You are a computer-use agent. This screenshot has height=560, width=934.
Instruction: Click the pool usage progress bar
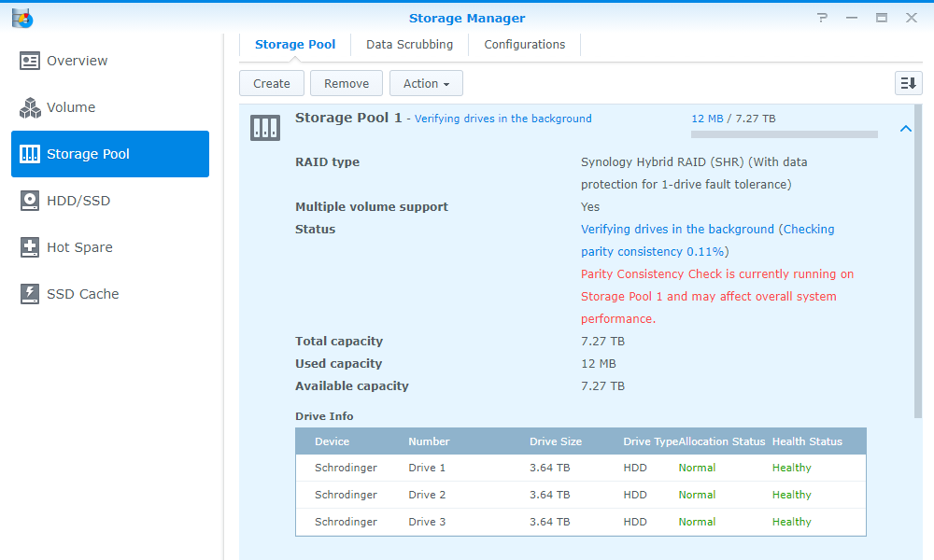pos(784,134)
